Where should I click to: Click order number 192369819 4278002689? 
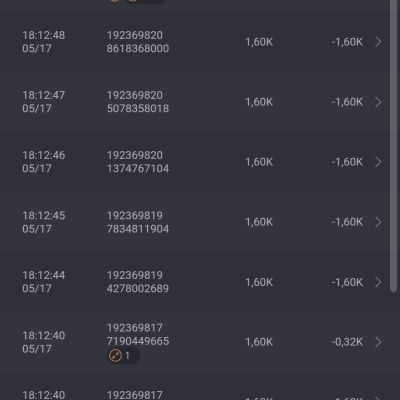point(138,282)
